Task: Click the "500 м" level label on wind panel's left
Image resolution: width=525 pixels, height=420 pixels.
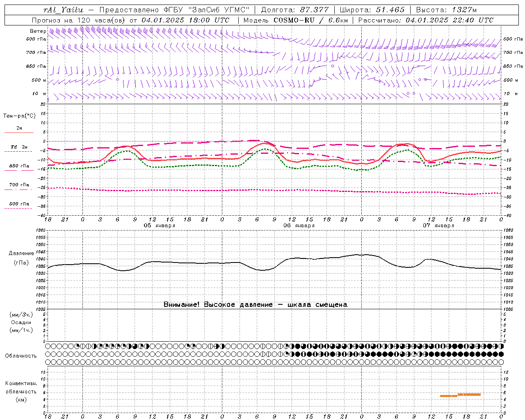Action: pos(39,80)
